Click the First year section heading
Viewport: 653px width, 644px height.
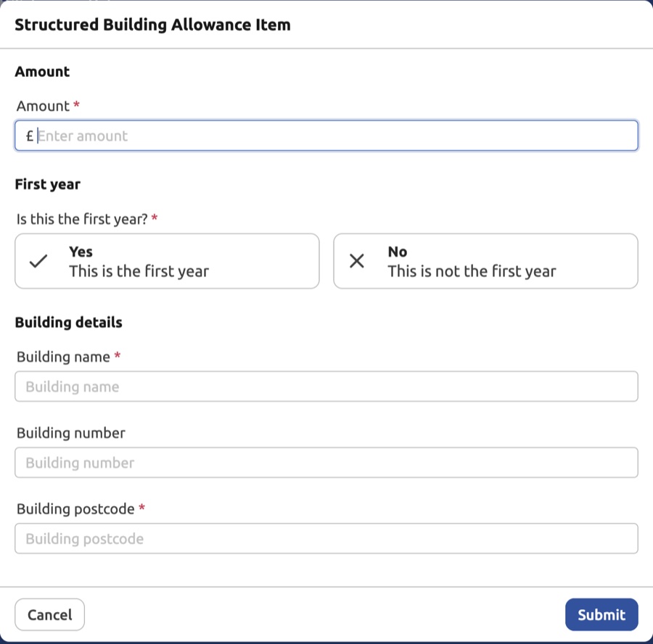tap(46, 184)
